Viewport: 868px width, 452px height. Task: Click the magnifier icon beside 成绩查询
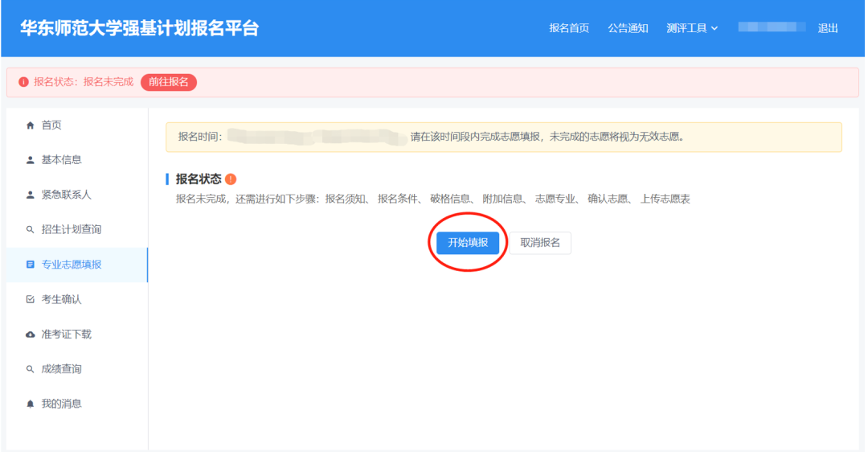[x=31, y=369]
